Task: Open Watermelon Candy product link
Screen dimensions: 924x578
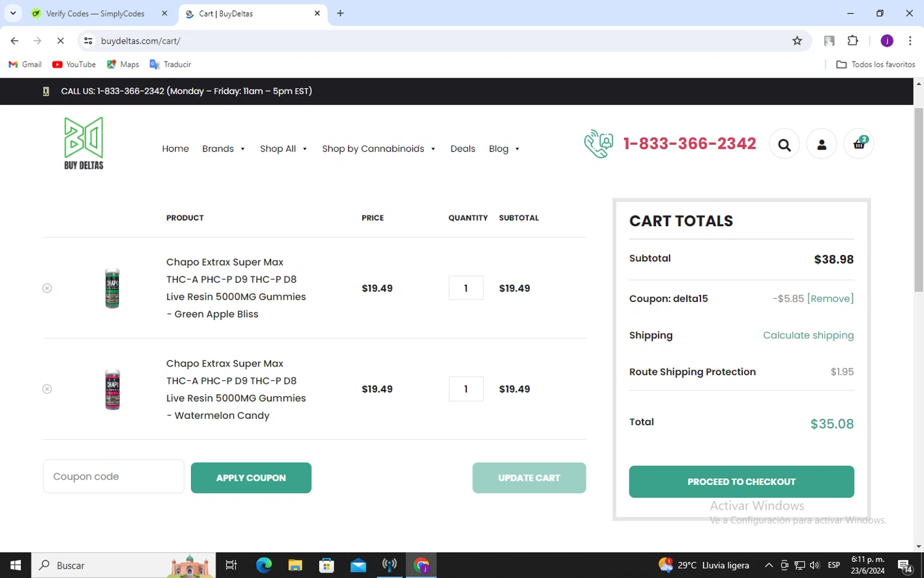Action: tap(236, 389)
